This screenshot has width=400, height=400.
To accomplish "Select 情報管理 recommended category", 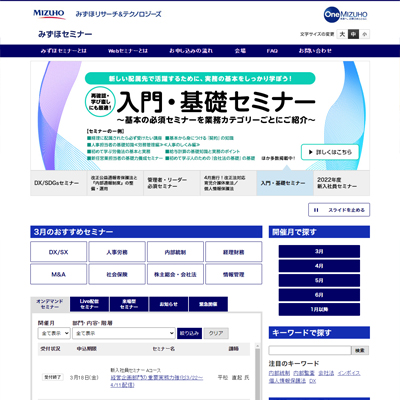I will click(234, 274).
